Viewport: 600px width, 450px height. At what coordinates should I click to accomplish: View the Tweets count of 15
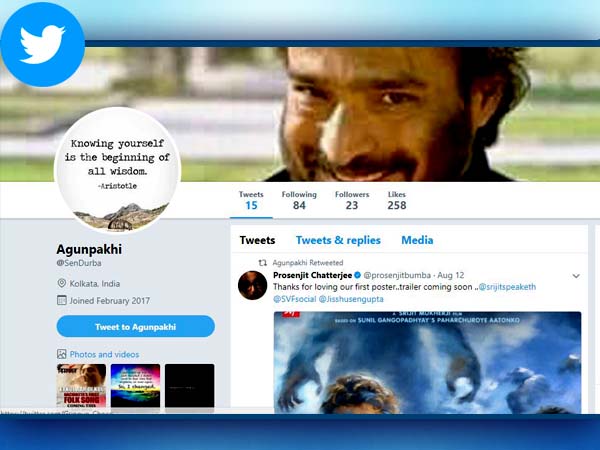coord(251,200)
